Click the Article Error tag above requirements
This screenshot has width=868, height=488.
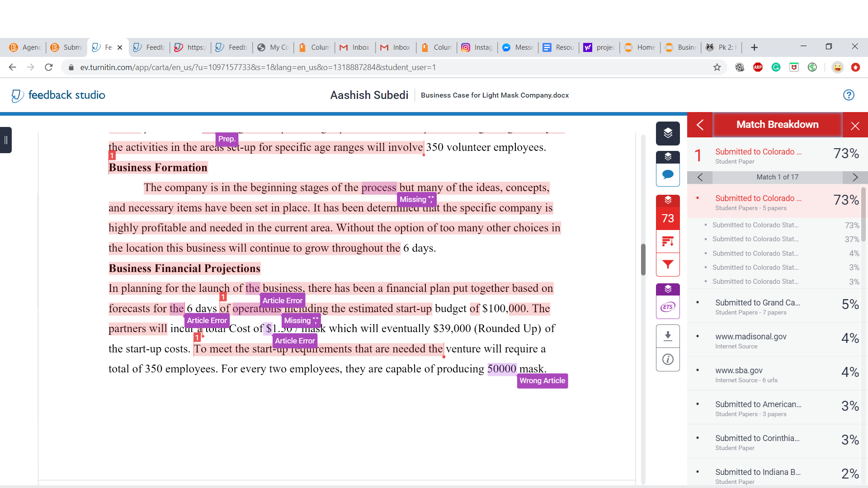(x=295, y=341)
